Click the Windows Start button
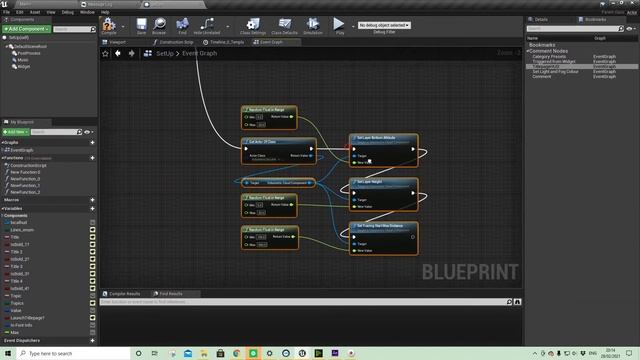Image resolution: width=640 pixels, height=360 pixels. coord(8,353)
